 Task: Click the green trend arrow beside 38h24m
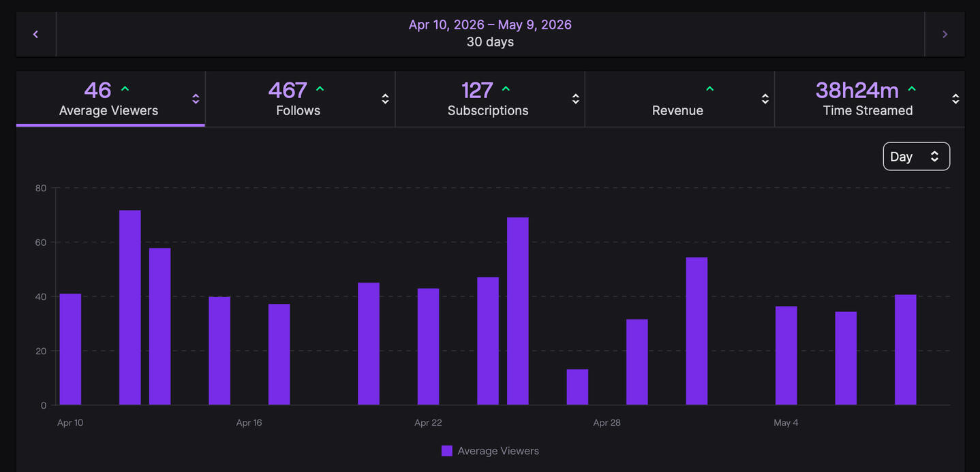coord(912,89)
